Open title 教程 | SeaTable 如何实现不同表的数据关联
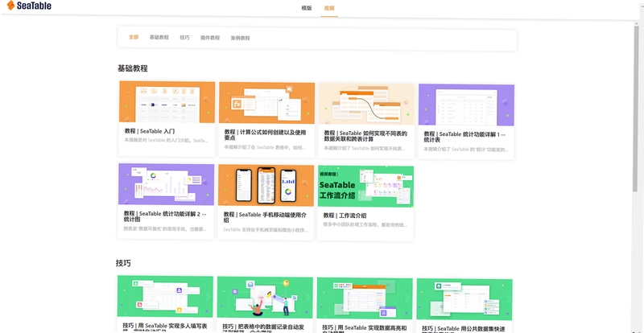This screenshot has height=333, width=644. click(365, 136)
